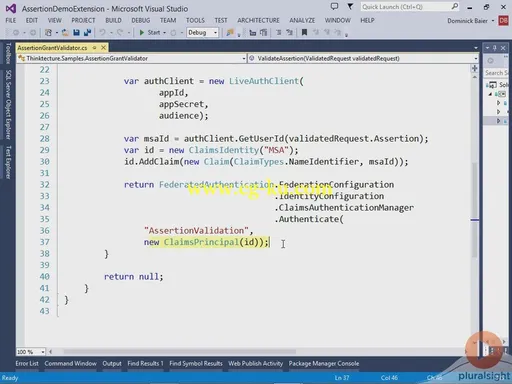
Task: Open the document tab list dropdown arrow
Action: 476,48
